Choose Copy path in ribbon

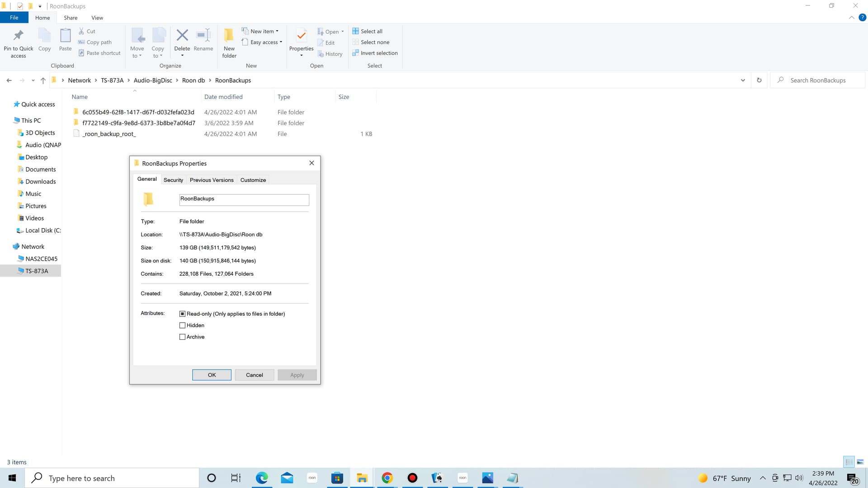tap(94, 42)
